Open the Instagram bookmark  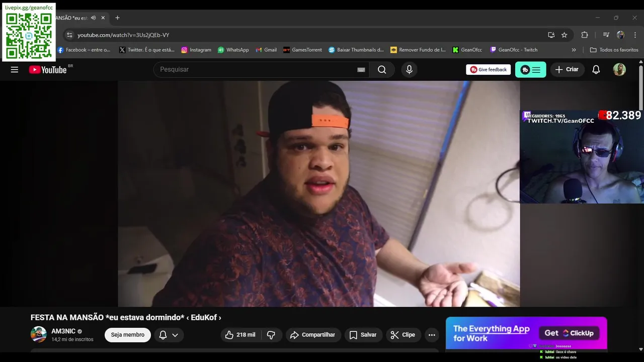pyautogui.click(x=196, y=50)
